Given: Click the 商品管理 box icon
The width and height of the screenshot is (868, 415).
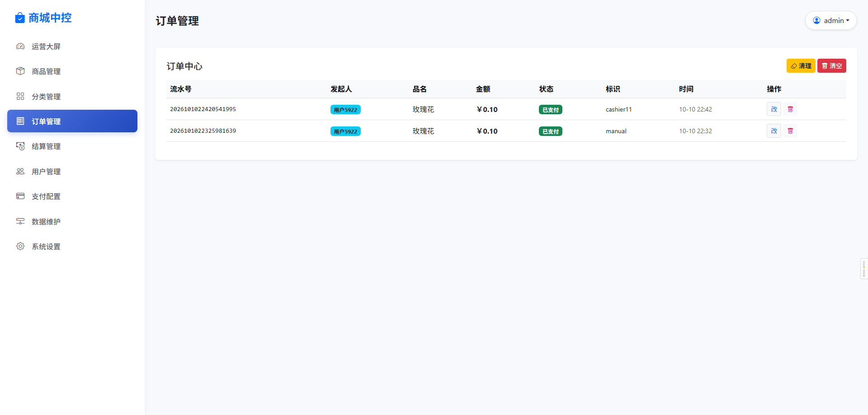Looking at the screenshot, I should coord(20,71).
